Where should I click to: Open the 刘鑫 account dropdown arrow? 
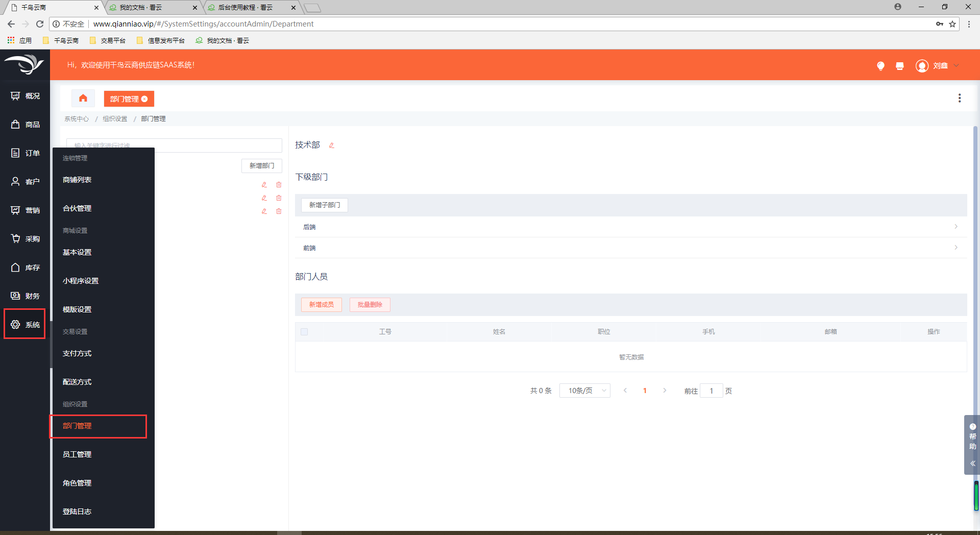tap(957, 65)
